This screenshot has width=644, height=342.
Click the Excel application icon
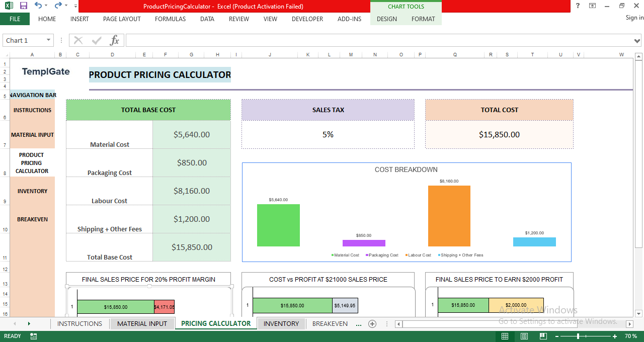click(9, 6)
